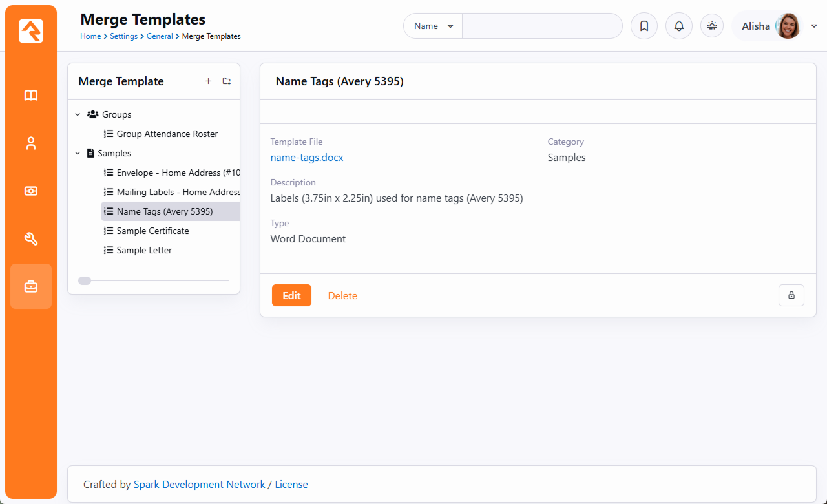827x504 pixels.
Task: Open the Finance money icon in sidebar
Action: coord(31,191)
